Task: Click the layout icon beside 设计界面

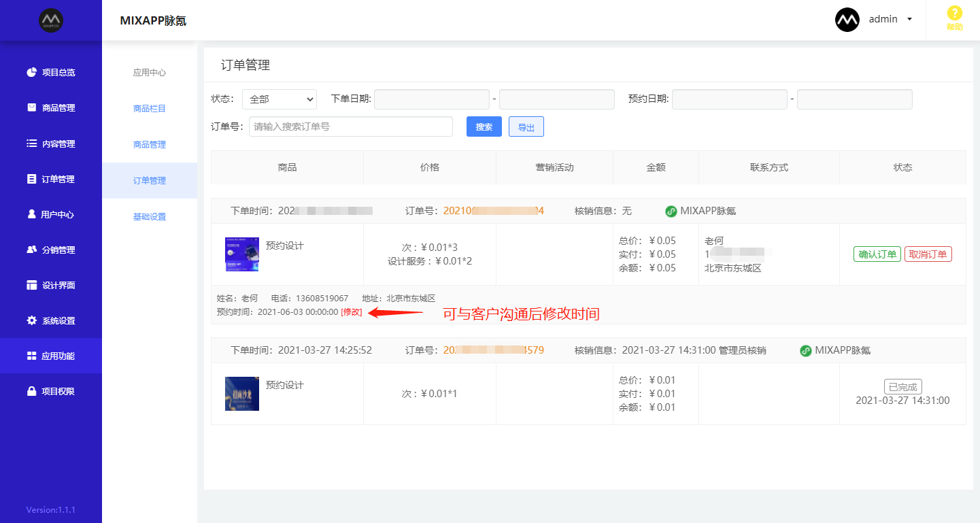Action: pyautogui.click(x=31, y=285)
